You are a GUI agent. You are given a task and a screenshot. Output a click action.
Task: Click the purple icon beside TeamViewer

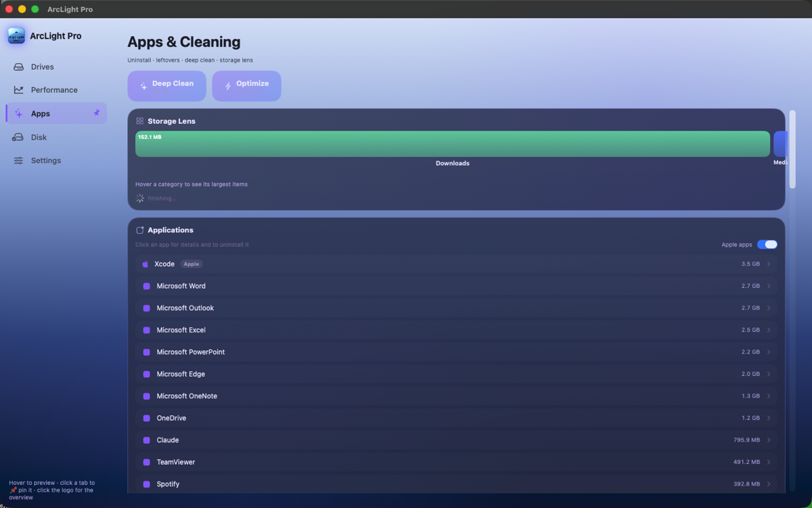pyautogui.click(x=146, y=463)
